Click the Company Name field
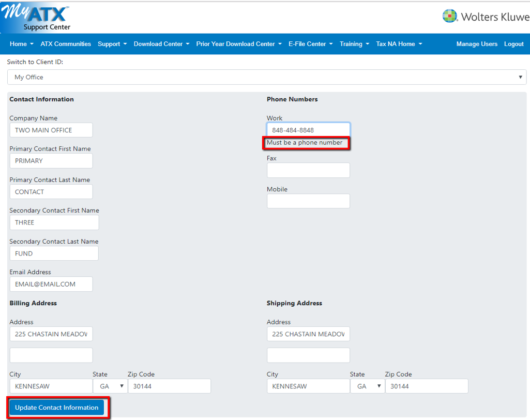Image resolution: width=530 pixels, height=420 pixels. [51, 130]
